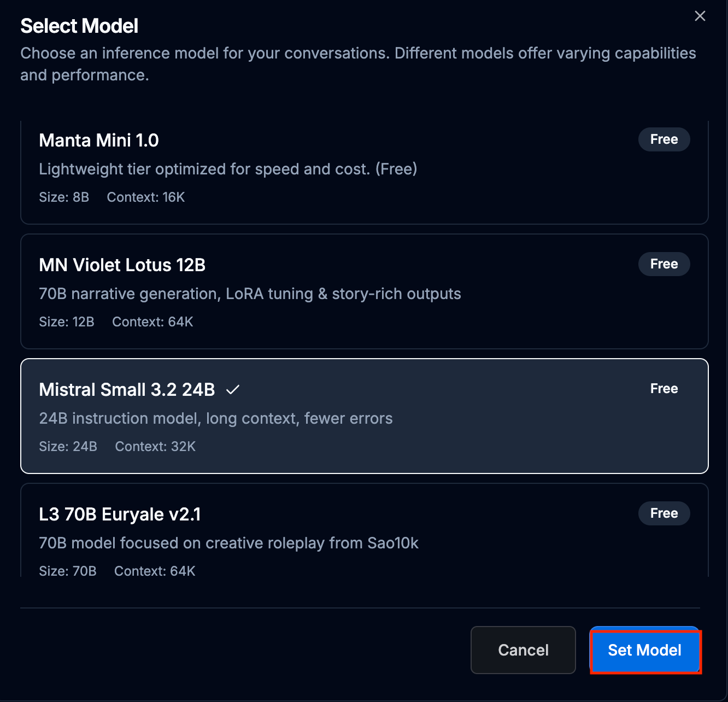
Task: Click the checkmark beside Mistral Small 3.2 24B
Action: click(233, 390)
